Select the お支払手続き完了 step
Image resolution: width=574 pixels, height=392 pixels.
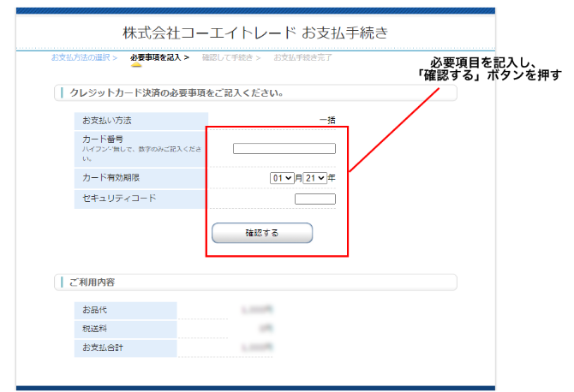[x=302, y=57]
